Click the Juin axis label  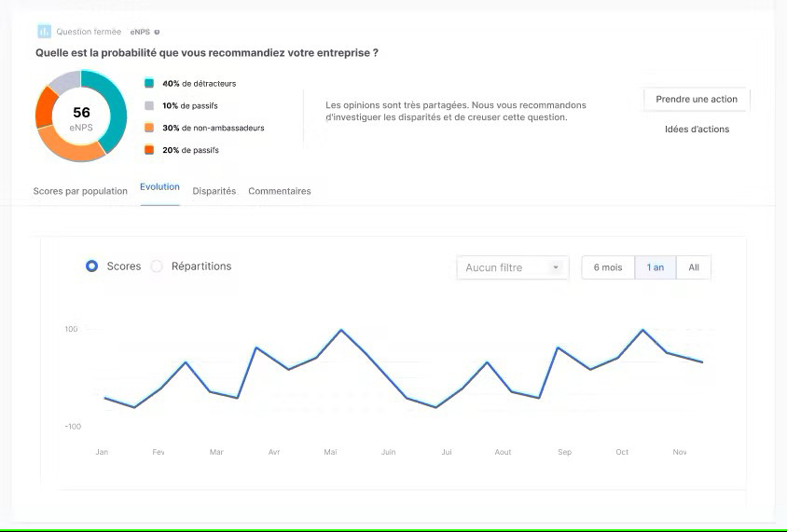click(389, 452)
